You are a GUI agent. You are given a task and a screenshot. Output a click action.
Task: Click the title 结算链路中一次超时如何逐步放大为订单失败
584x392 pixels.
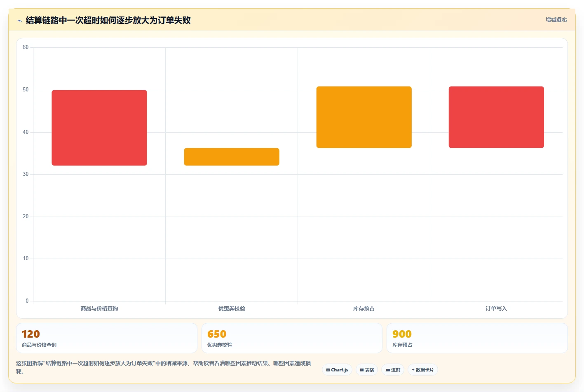click(x=108, y=20)
